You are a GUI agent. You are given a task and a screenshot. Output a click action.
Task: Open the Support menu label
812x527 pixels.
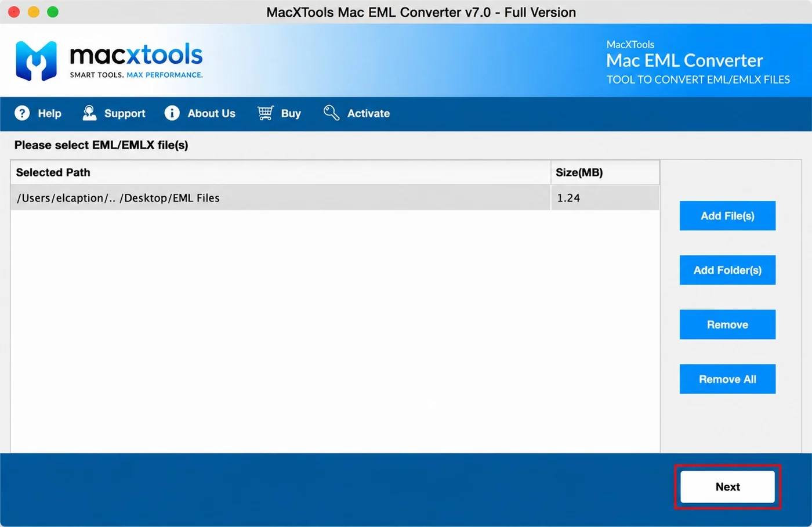click(125, 114)
